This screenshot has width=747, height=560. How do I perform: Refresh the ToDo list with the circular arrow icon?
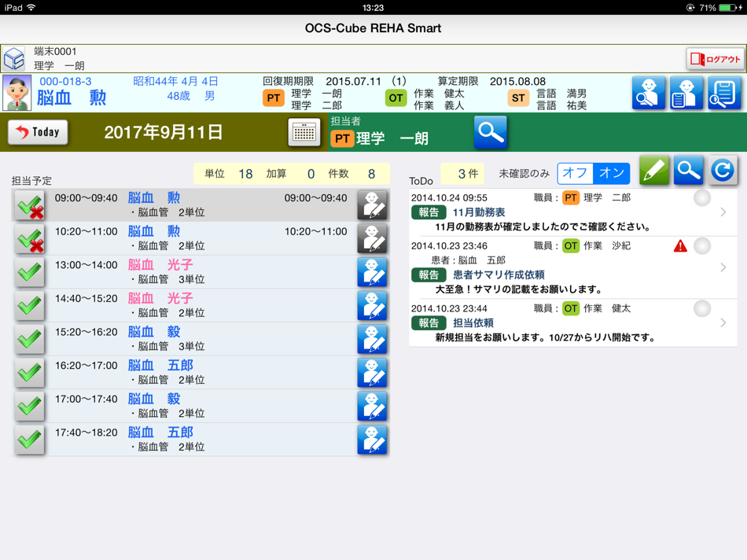pyautogui.click(x=723, y=169)
